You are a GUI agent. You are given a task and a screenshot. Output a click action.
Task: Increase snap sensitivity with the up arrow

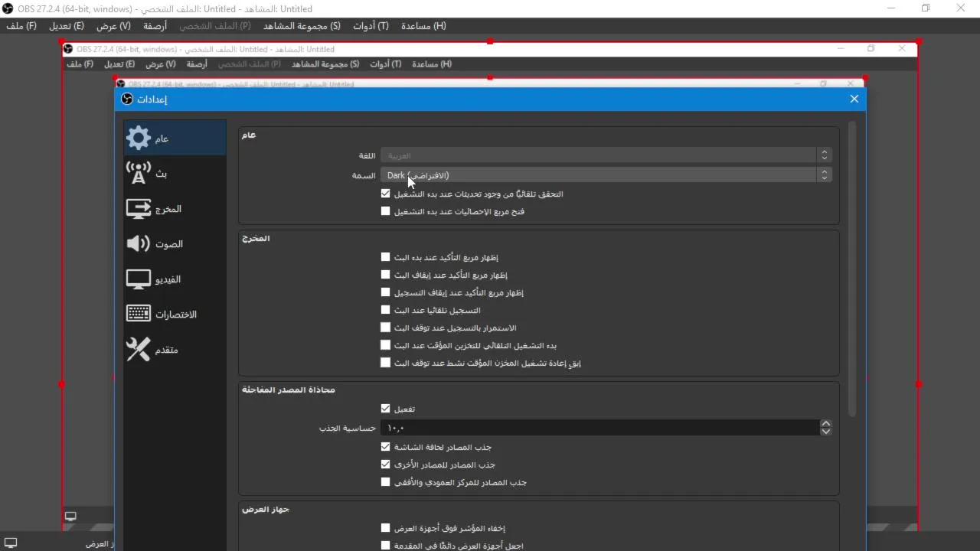pos(825,423)
